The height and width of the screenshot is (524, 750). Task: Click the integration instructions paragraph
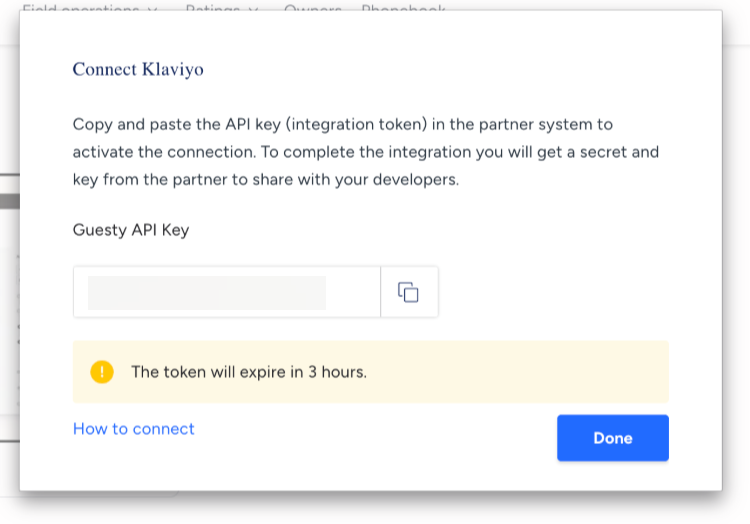pos(366,153)
